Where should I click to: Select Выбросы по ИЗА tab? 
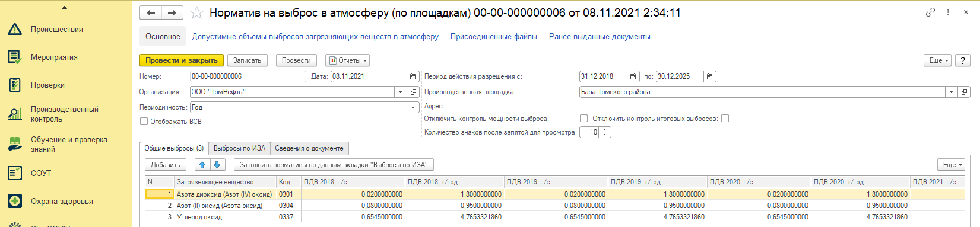[x=239, y=148]
